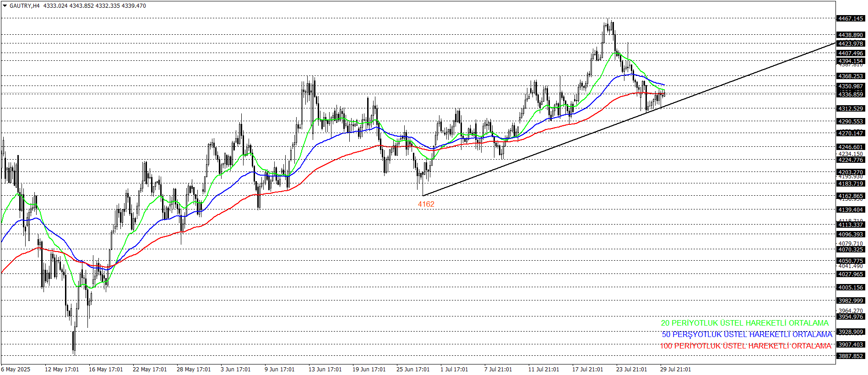Viewport: 868px width, 375px height.
Task: Click the 4368.253 price level label
Action: 851,76
